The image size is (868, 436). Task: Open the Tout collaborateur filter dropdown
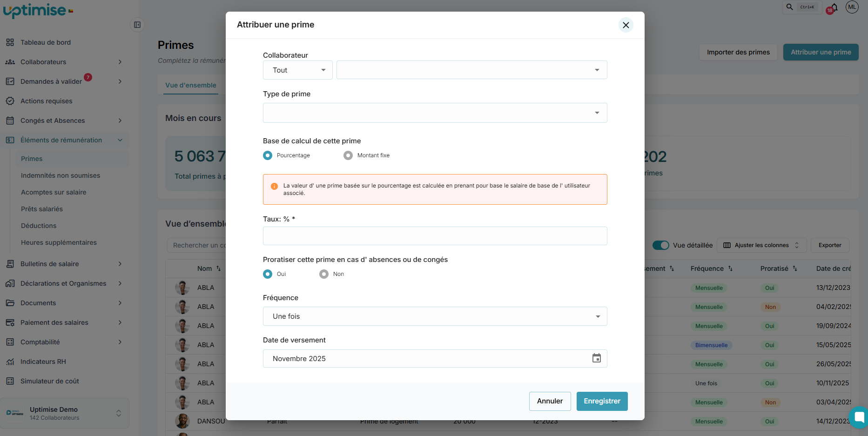pyautogui.click(x=298, y=70)
